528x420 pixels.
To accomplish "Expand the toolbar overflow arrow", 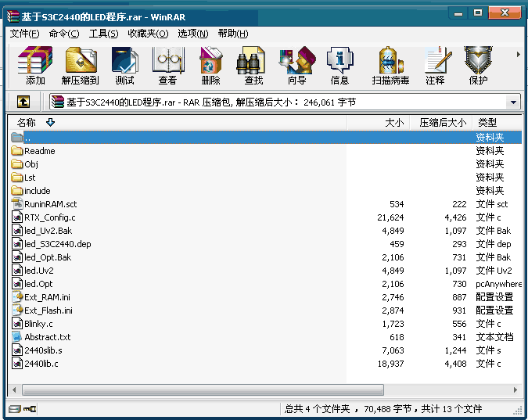I will click(x=519, y=54).
